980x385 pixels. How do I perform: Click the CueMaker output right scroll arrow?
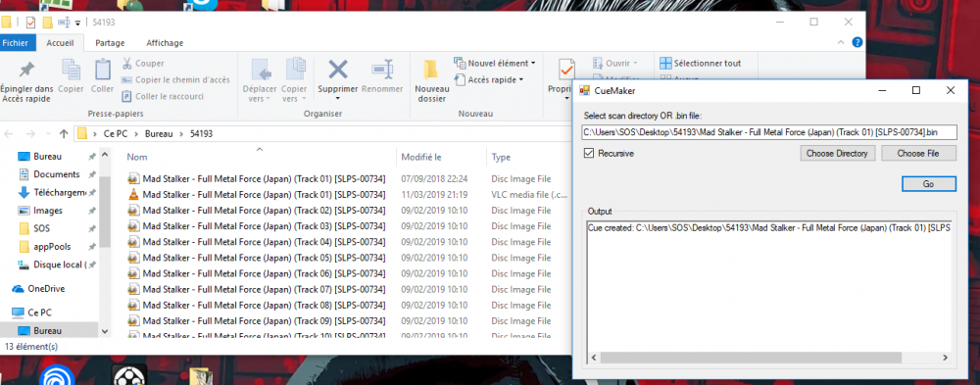click(x=945, y=359)
